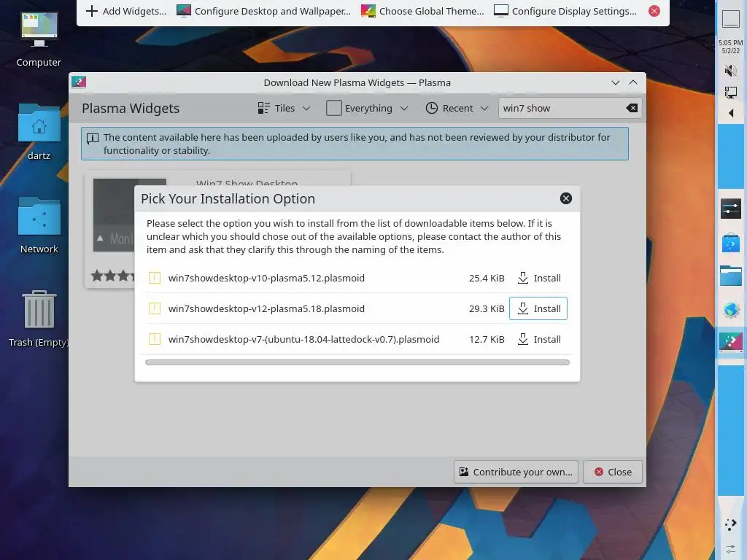Image resolution: width=747 pixels, height=560 pixels.
Task: Open Configure Display Settings
Action: (x=565, y=11)
